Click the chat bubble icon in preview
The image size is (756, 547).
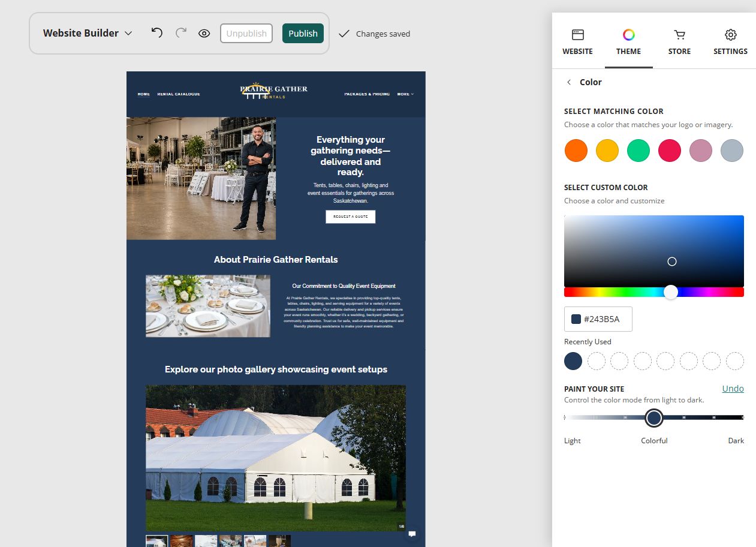412,534
